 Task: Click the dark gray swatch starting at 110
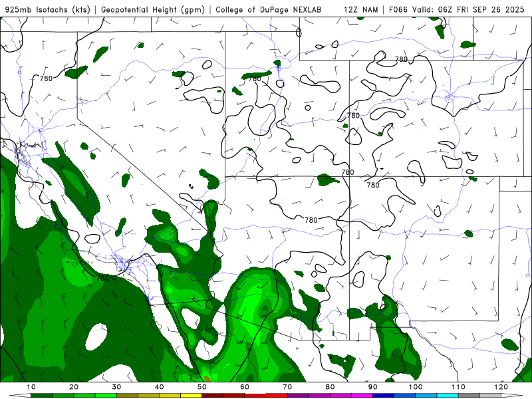click(x=469, y=396)
